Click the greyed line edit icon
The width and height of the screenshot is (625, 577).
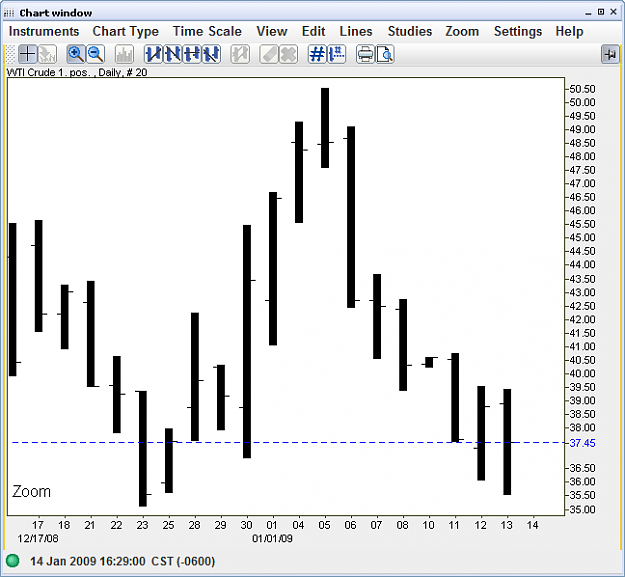pyautogui.click(x=240, y=54)
